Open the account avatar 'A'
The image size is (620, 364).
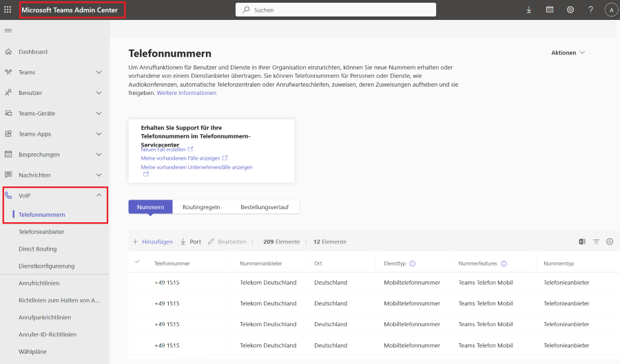click(x=611, y=10)
